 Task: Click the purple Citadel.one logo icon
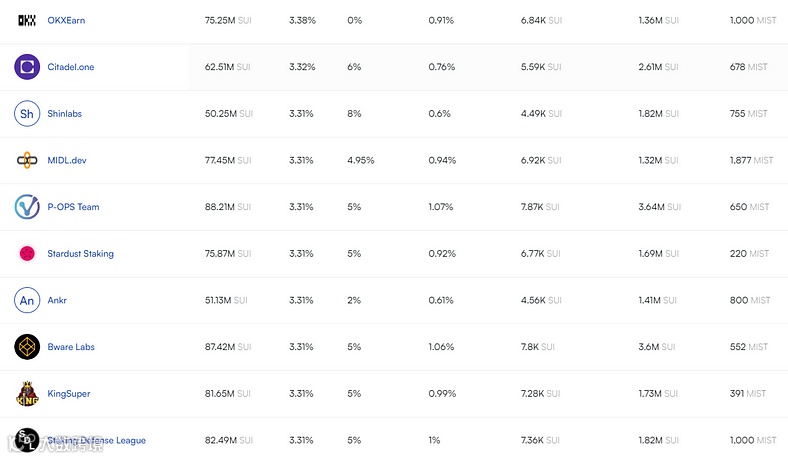27,67
